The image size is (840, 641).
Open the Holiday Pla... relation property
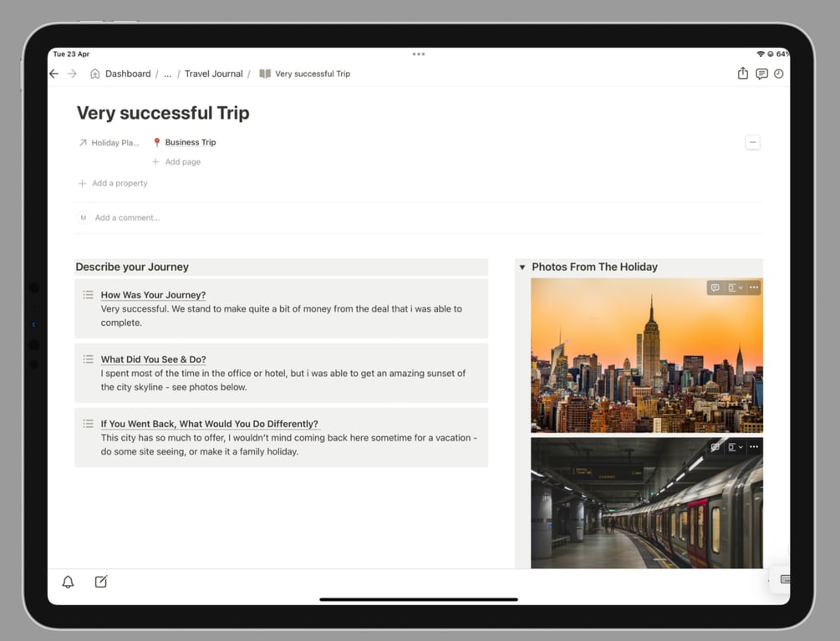coord(109,143)
